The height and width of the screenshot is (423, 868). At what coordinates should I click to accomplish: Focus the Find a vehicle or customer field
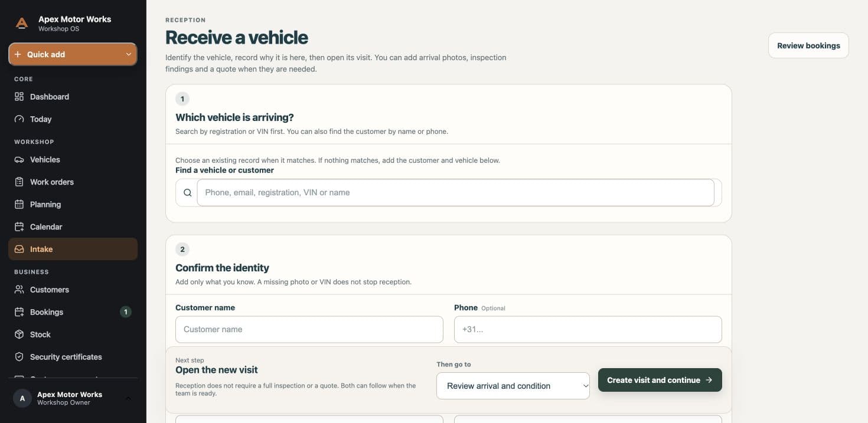pyautogui.click(x=455, y=193)
